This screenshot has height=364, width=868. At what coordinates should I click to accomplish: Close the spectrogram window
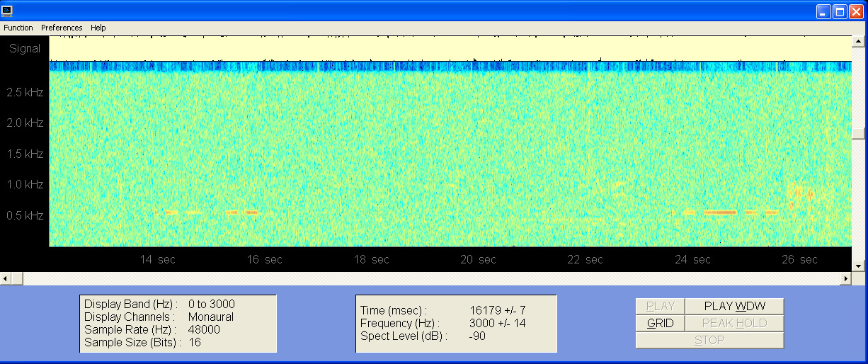pos(856,11)
